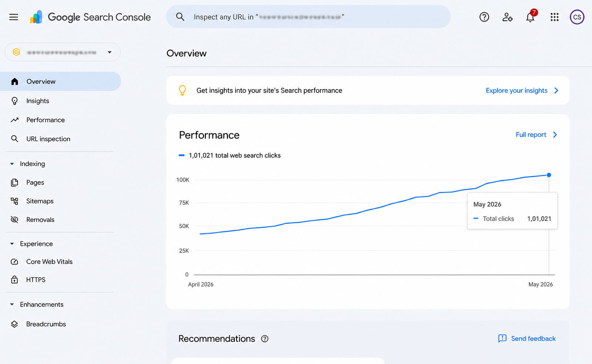Image resolution: width=592 pixels, height=364 pixels.
Task: Click the total web search clicks legend
Action: click(x=230, y=155)
